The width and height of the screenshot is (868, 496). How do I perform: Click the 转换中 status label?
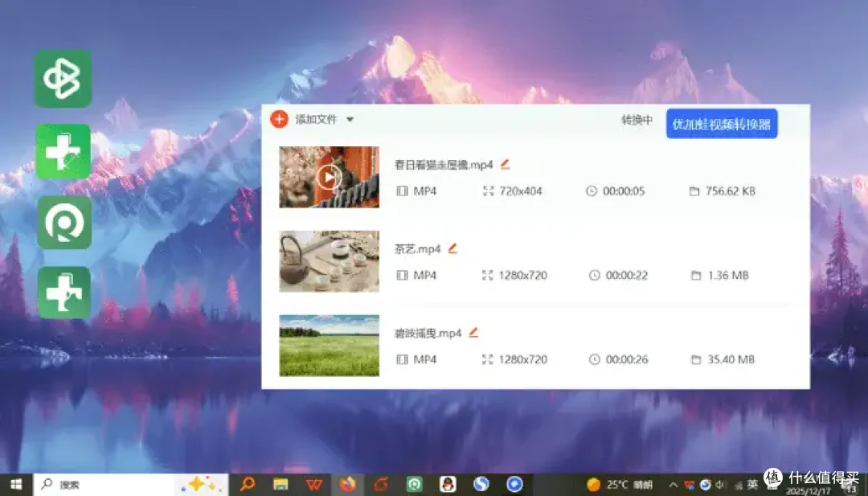(637, 120)
